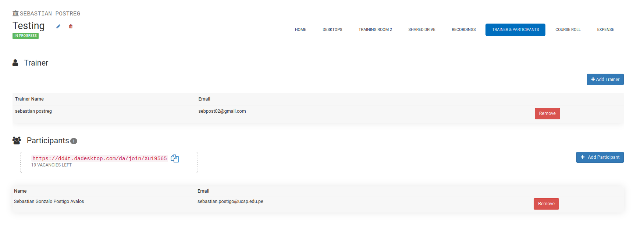Switch to the Expense tab
644x242 pixels.
(605, 30)
